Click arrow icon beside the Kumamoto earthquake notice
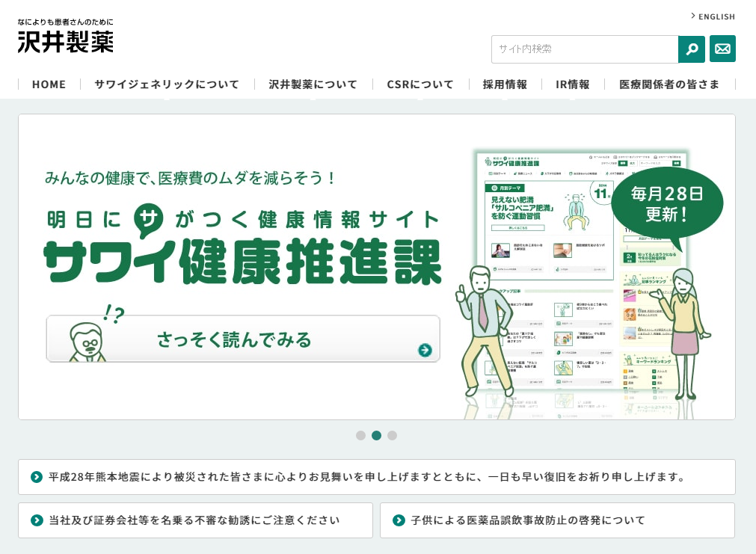756x554 pixels. pos(37,477)
